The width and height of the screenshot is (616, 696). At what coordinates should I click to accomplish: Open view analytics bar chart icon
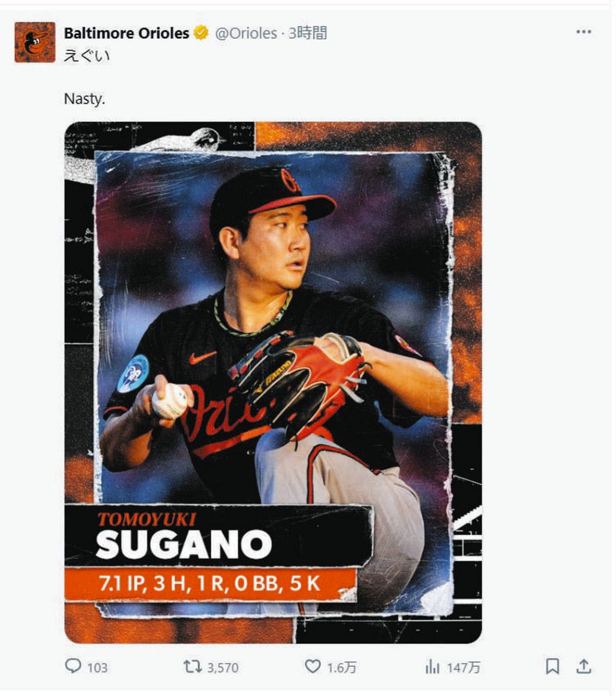click(x=432, y=667)
